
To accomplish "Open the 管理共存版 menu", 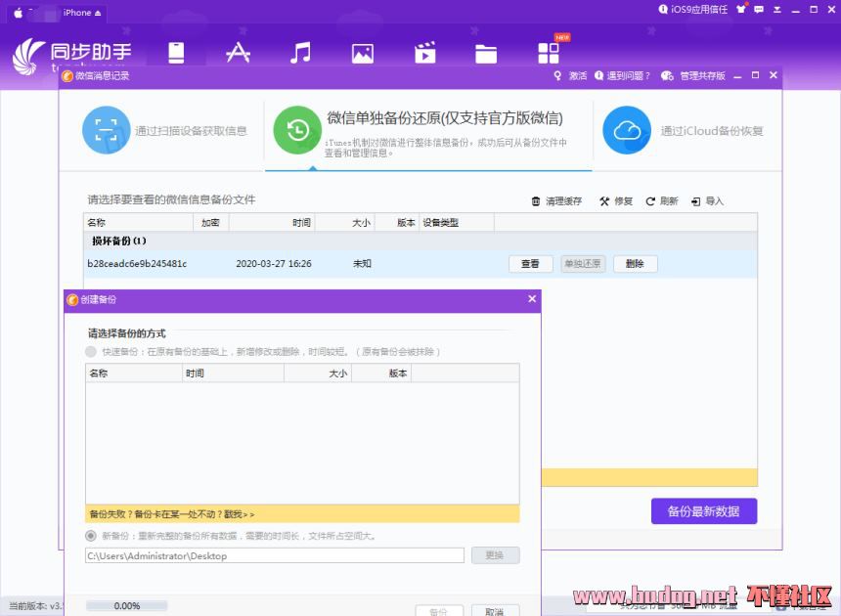I will pos(701,76).
